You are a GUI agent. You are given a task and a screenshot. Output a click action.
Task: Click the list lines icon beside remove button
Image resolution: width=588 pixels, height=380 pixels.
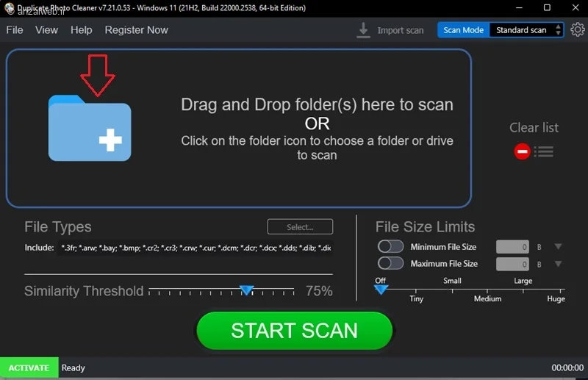click(x=544, y=151)
